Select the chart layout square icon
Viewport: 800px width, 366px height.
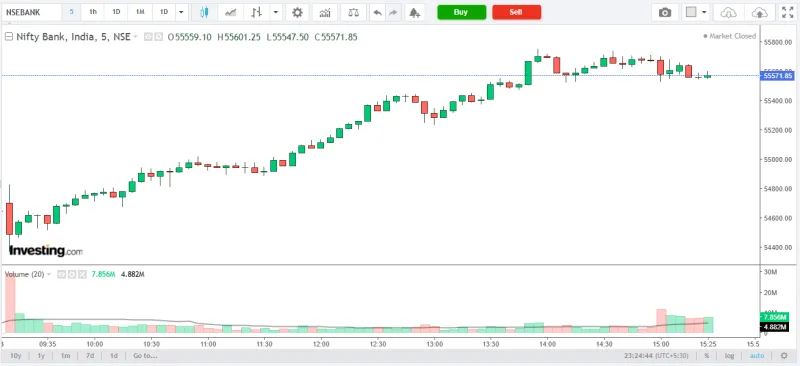[x=691, y=12]
